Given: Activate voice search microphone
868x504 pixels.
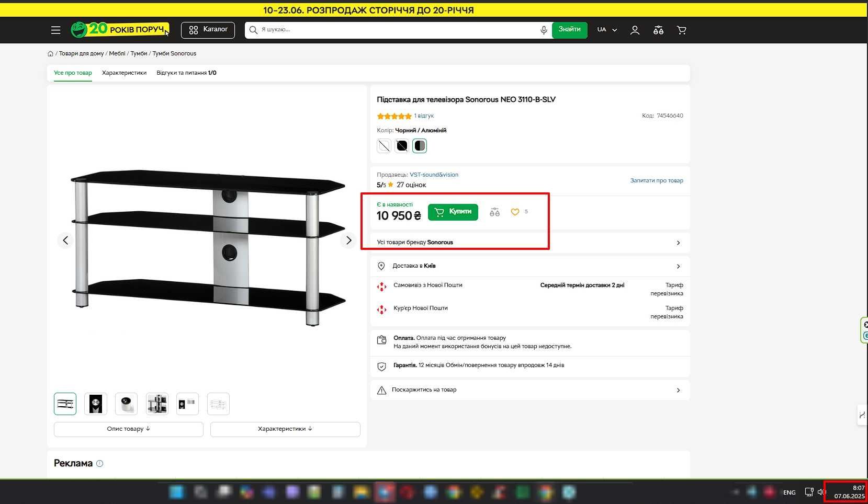Looking at the screenshot, I should click(544, 30).
